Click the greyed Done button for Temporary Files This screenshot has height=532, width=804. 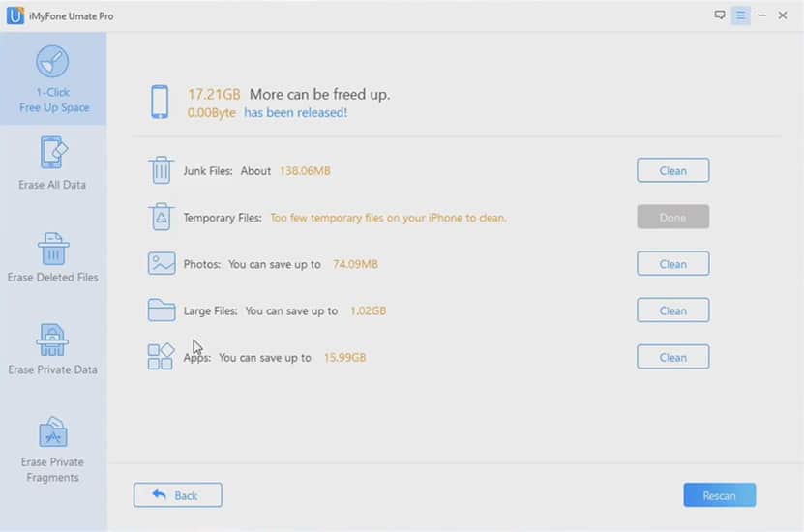672,217
